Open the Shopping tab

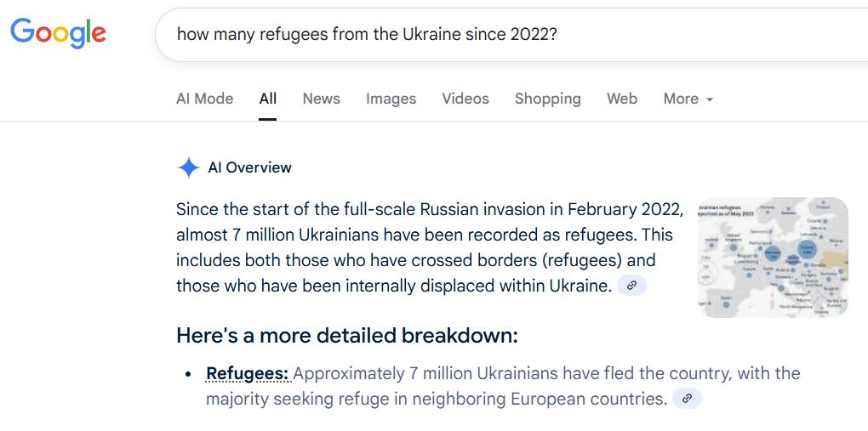pos(547,99)
